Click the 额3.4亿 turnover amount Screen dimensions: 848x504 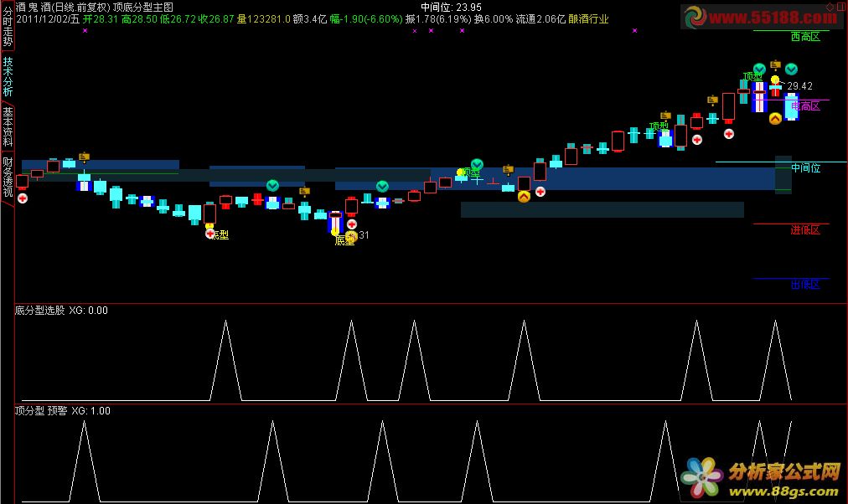(x=310, y=19)
